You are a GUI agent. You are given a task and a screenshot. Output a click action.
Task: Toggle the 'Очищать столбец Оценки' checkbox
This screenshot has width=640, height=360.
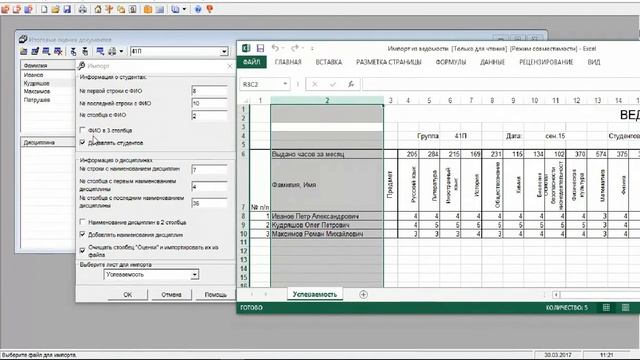click(82, 250)
